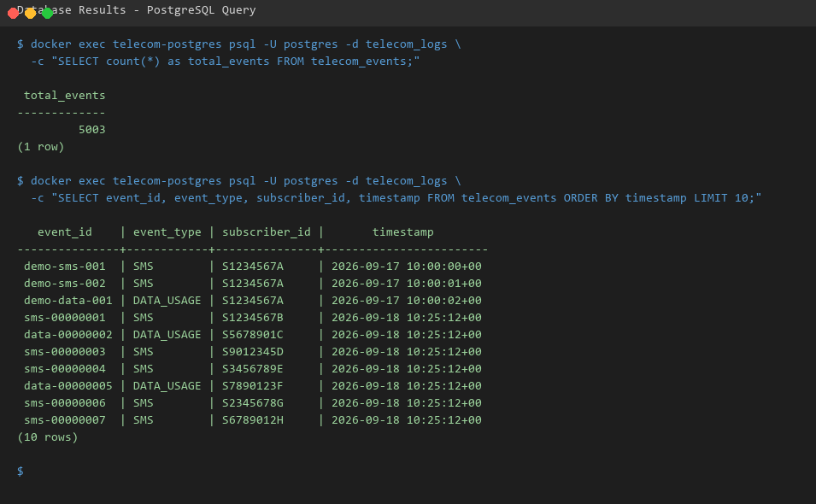The height and width of the screenshot is (504, 816).
Task: Click timestamp 2026-09-17 10:00:02+00
Action: coord(407,301)
